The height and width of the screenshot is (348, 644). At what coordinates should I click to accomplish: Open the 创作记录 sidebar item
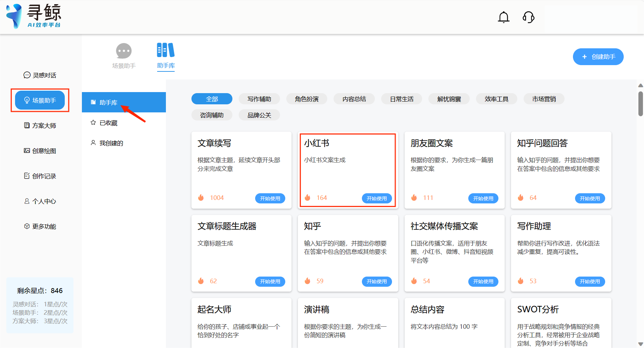click(x=40, y=176)
